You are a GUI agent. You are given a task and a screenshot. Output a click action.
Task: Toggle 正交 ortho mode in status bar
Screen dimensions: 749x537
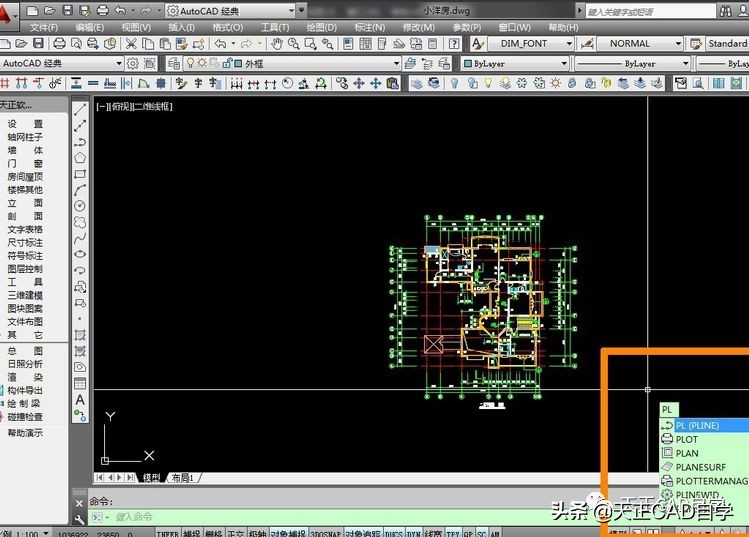click(235, 533)
